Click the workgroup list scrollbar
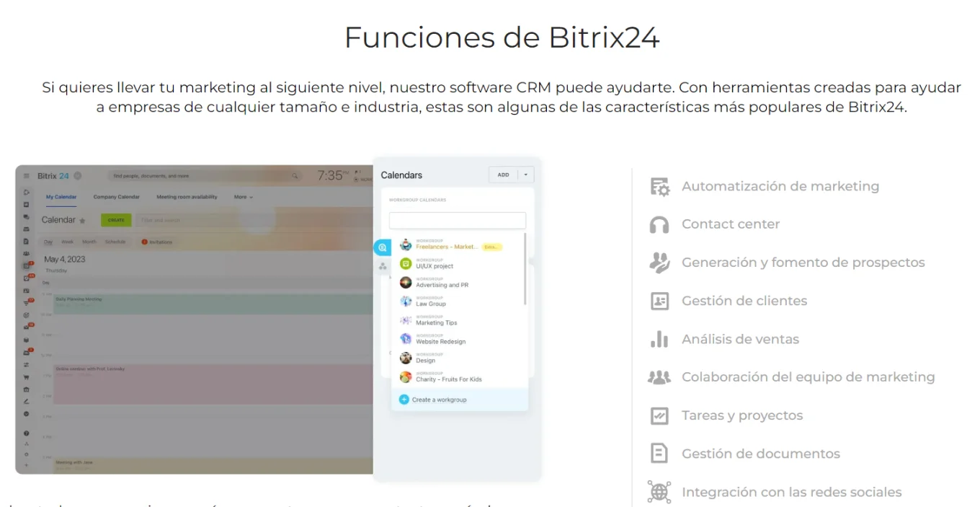Screen dimensions: 980x507 coord(525,268)
